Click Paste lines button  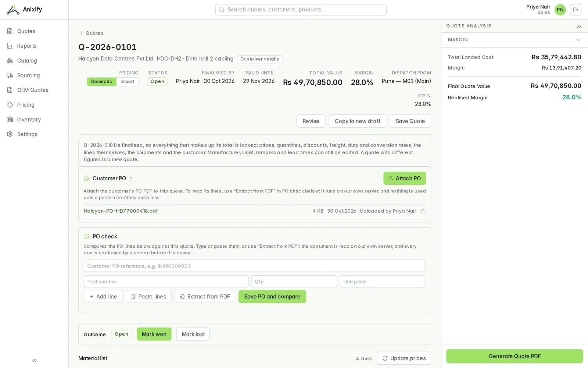pos(148,297)
